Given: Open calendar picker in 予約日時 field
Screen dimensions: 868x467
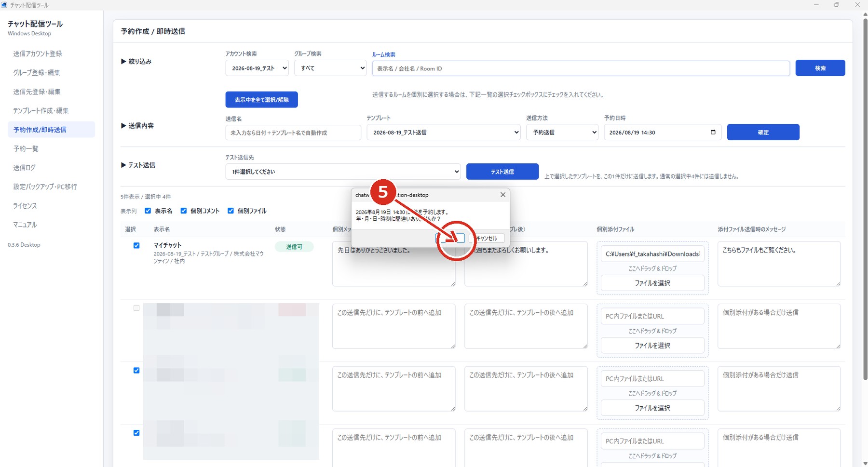Looking at the screenshot, I should click(x=713, y=132).
